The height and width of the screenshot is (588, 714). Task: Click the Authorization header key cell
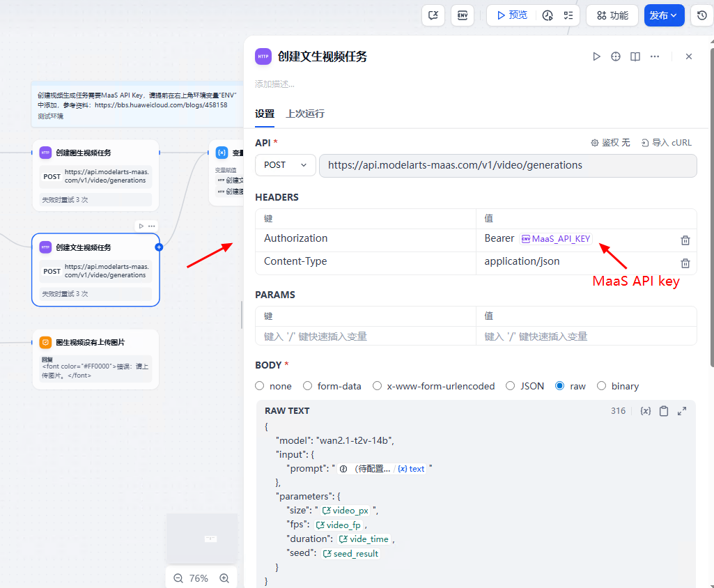pyautogui.click(x=366, y=239)
